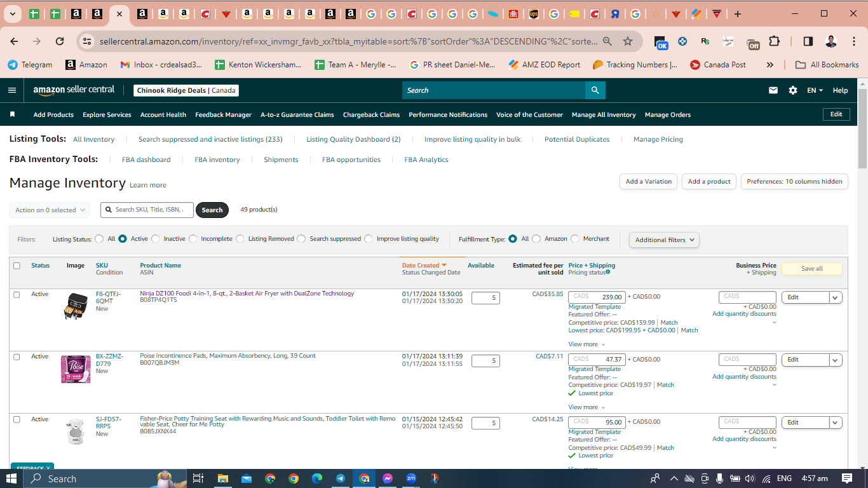Bookmark this page with the star icon

pos(628,41)
